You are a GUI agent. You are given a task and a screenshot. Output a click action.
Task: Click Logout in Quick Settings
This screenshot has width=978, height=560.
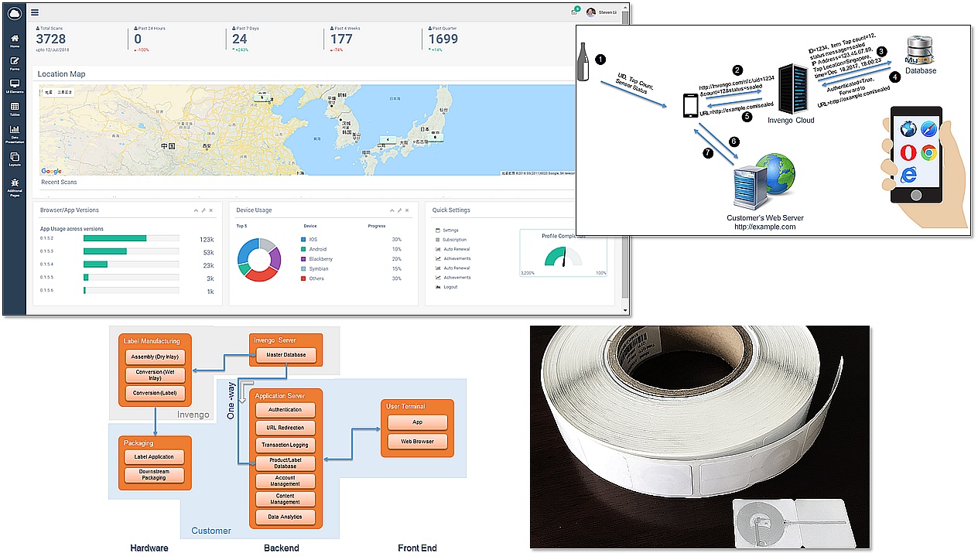coord(450,287)
